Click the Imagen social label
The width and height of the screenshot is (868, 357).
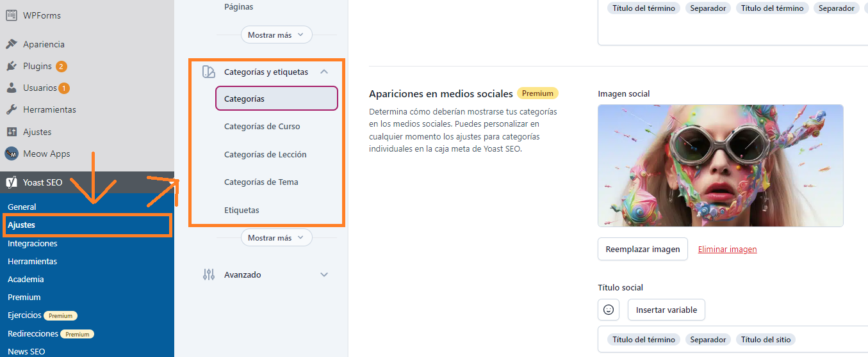(x=623, y=93)
